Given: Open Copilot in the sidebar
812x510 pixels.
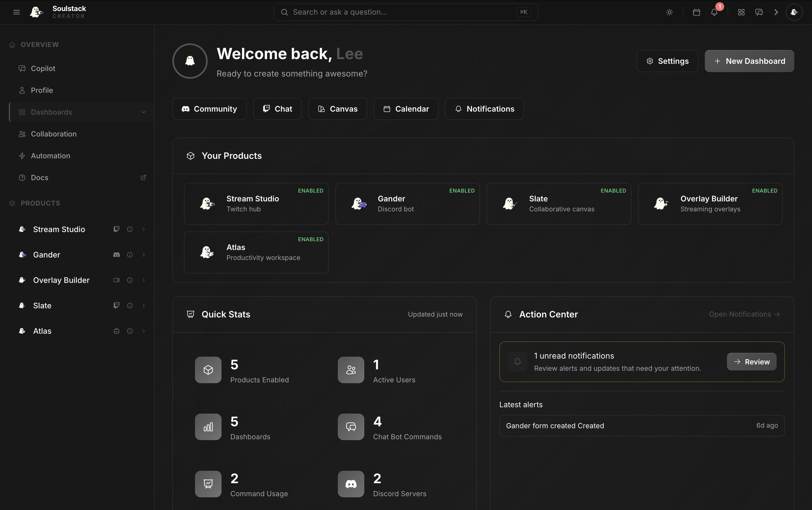Looking at the screenshot, I should [81, 69].
